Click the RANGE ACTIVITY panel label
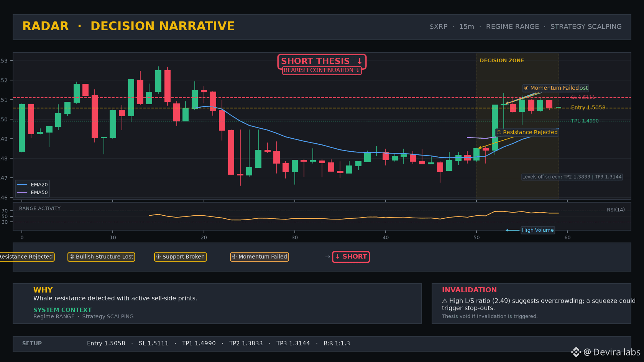Screen dimensions: 644x362 click(x=40, y=208)
